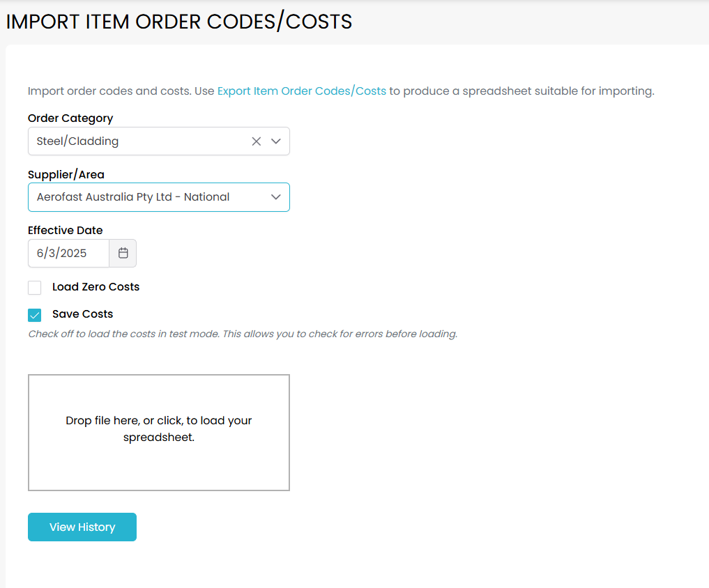The height and width of the screenshot is (588, 709).
Task: Click the Load Zero Costs label text
Action: point(96,287)
